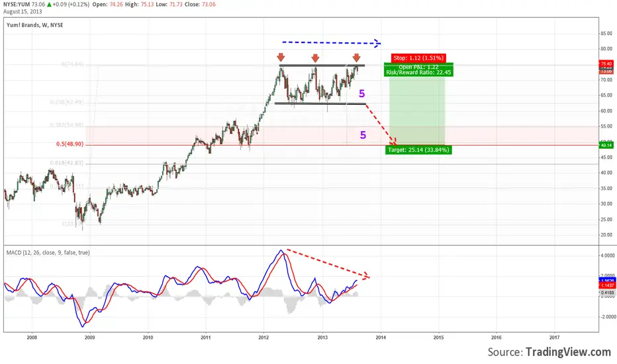
Task: Click the 'Open: 74.26' value in header
Action: point(108,5)
